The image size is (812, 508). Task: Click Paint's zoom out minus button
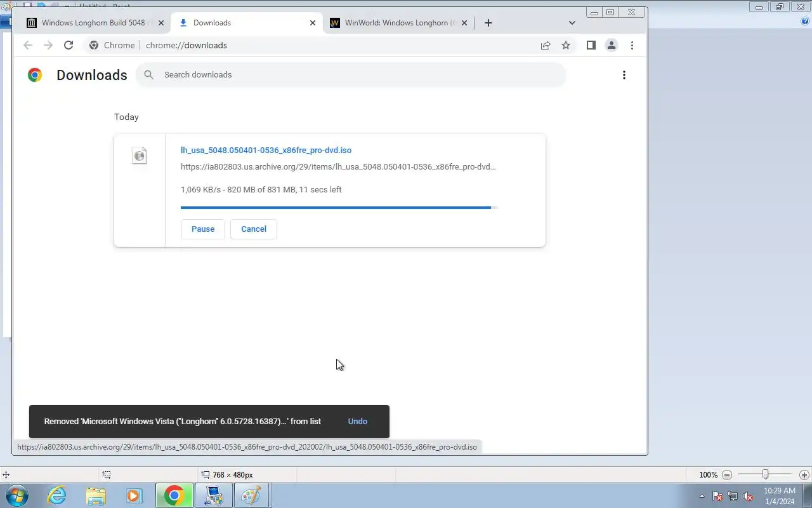[x=728, y=475]
